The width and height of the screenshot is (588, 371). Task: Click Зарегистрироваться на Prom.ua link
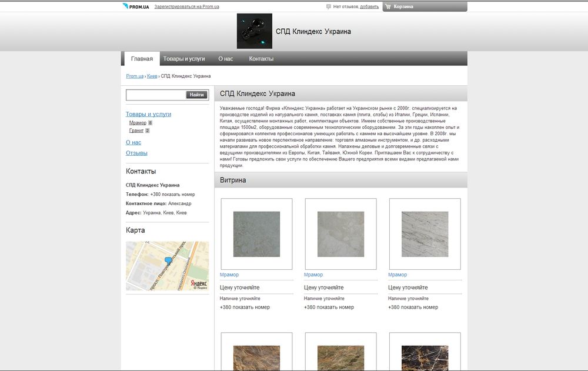pyautogui.click(x=187, y=6)
